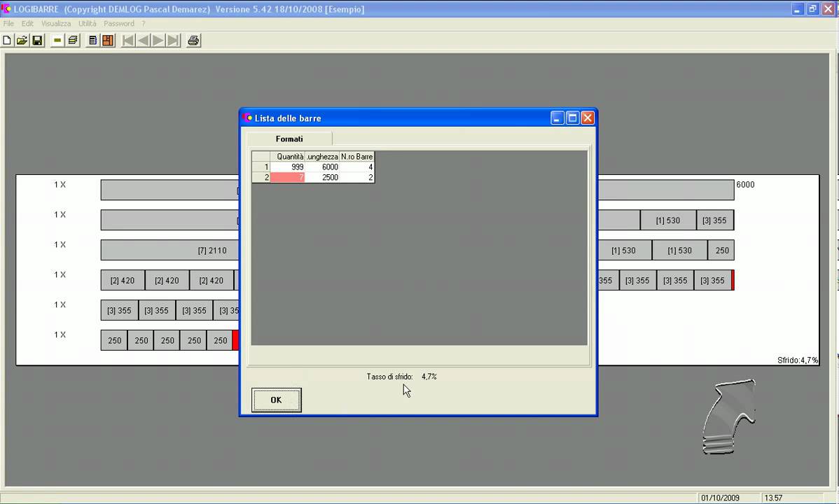Image resolution: width=839 pixels, height=504 pixels.
Task: Click the [3] 355 piece beside single [1] 530
Action: tap(715, 220)
